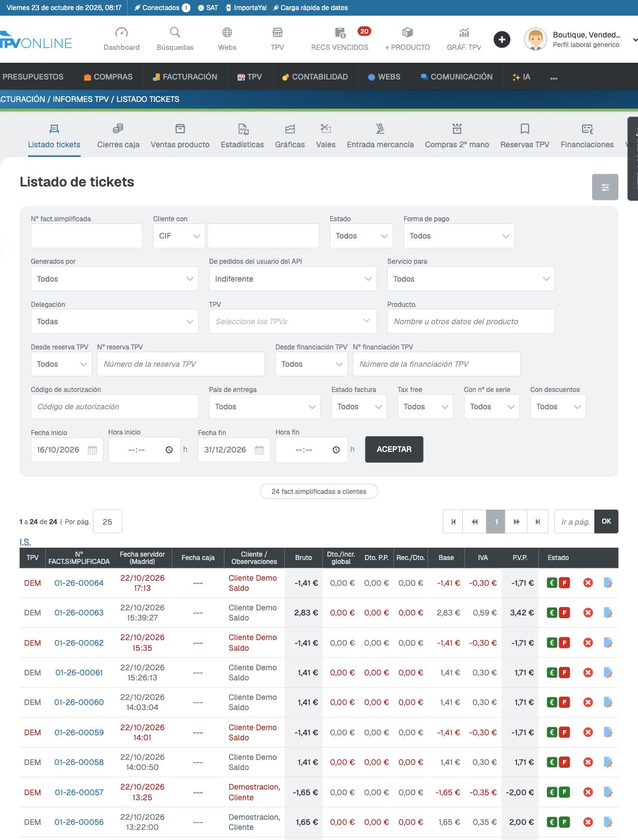Click red cancel icon for ticket 01-26-00064
Viewport: 638px width, 840px height.
588,583
